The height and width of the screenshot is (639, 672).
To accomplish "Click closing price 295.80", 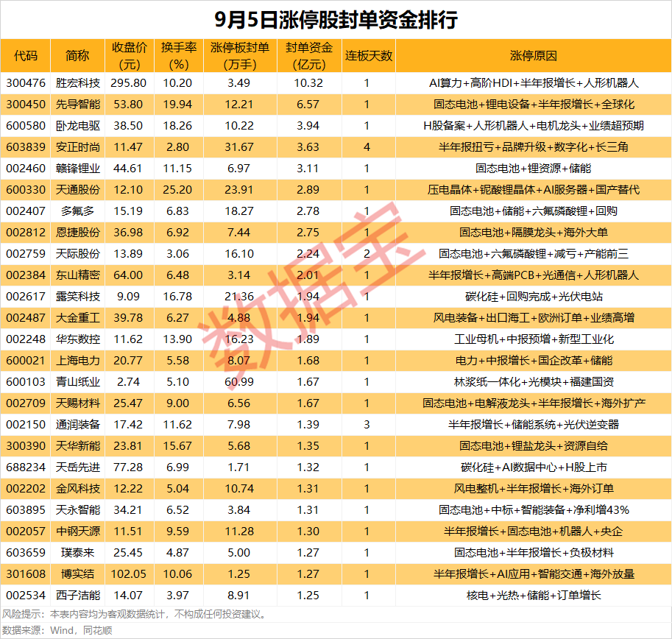I will [129, 83].
